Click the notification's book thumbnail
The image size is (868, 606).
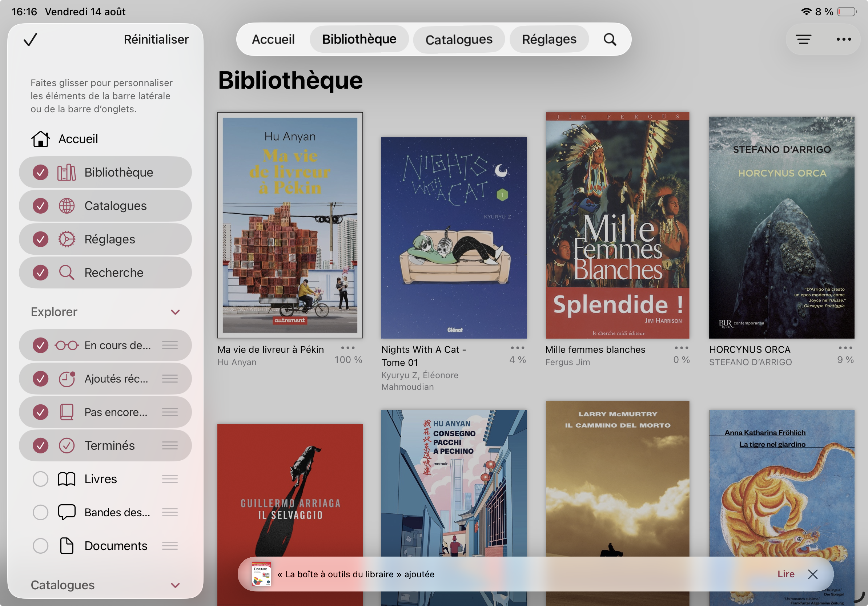click(262, 574)
